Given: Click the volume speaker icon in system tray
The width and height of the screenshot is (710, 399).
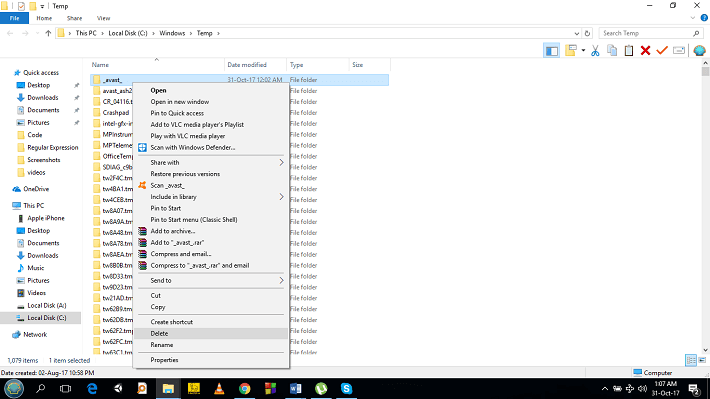Looking at the screenshot, I should click(x=642, y=389).
